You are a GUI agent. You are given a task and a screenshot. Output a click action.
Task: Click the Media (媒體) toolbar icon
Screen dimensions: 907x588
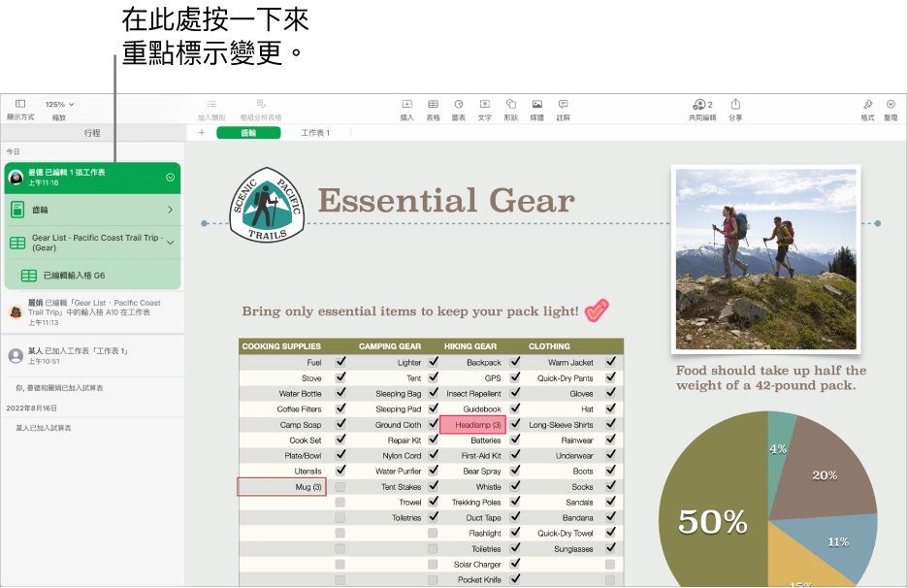[x=537, y=104]
